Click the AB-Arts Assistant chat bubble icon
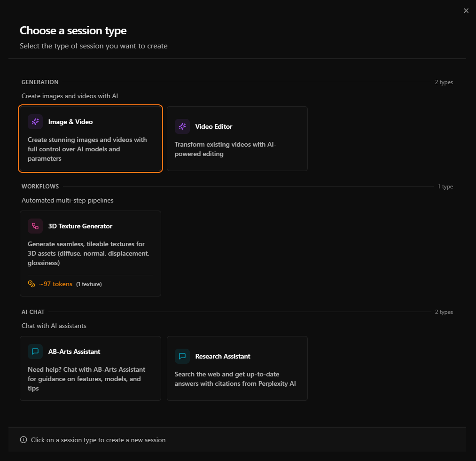The image size is (476, 461). point(35,352)
